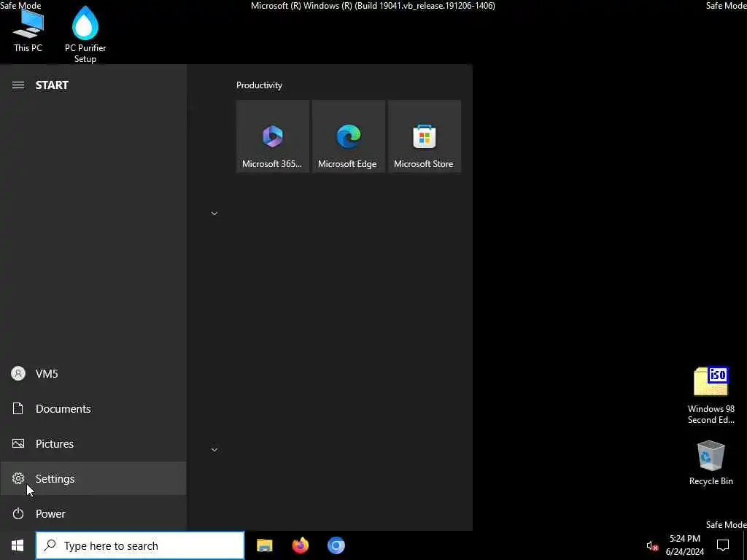Open the Power options menu
Screen dimensions: 747x560
(x=93, y=514)
